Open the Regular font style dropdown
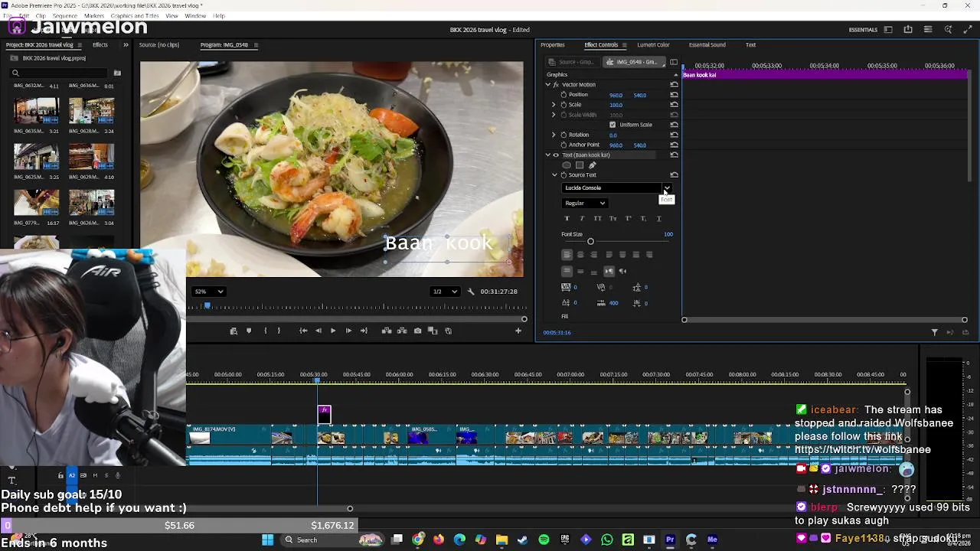The width and height of the screenshot is (980, 551). point(585,204)
